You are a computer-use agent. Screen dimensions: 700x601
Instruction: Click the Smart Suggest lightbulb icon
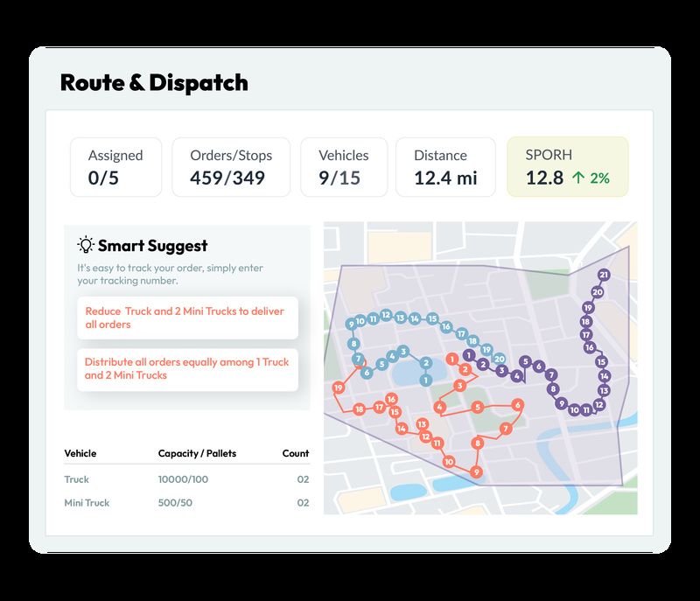pos(85,245)
